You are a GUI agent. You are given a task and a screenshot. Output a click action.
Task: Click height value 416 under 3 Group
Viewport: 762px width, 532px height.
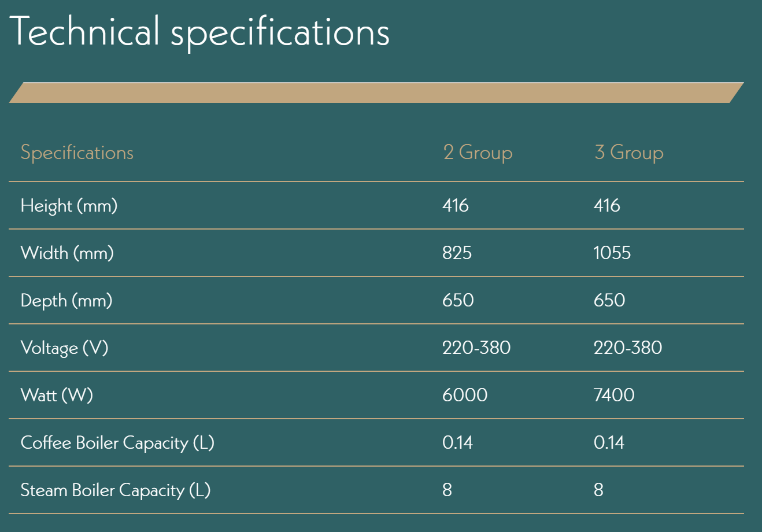(x=606, y=206)
